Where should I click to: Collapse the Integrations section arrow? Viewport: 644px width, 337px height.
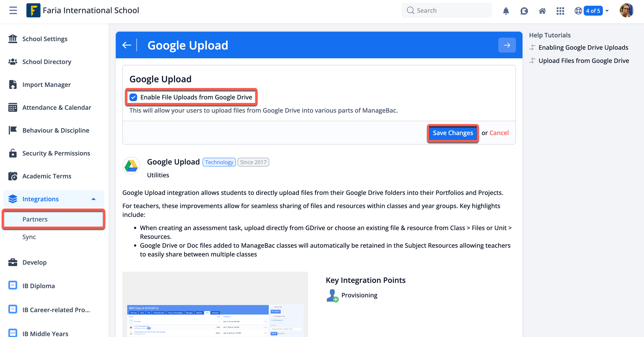(x=94, y=199)
